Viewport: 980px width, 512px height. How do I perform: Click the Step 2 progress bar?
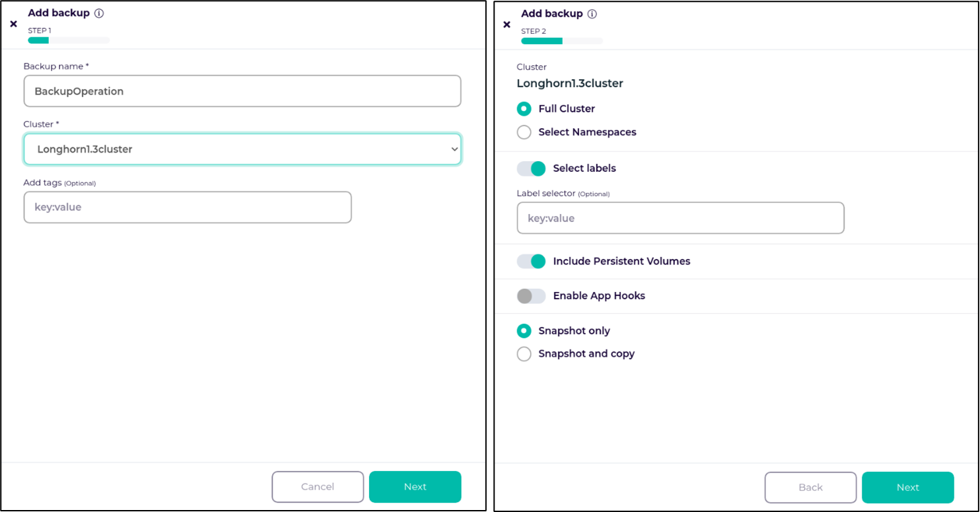click(562, 41)
